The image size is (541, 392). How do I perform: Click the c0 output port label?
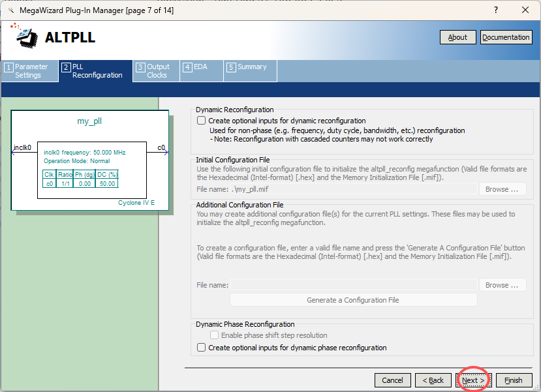pyautogui.click(x=161, y=147)
